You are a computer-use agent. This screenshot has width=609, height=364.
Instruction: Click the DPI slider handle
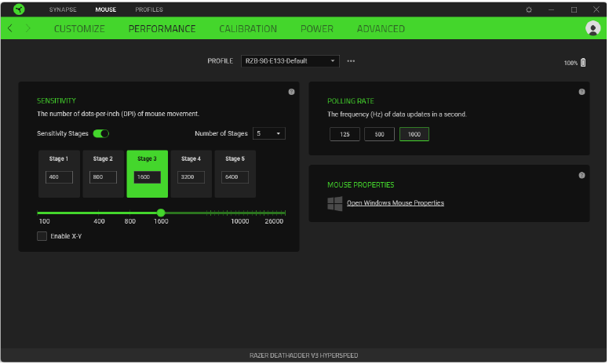tap(161, 213)
